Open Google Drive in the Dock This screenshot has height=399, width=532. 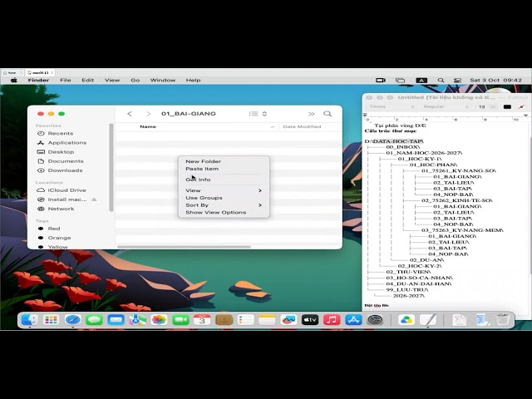click(406, 319)
